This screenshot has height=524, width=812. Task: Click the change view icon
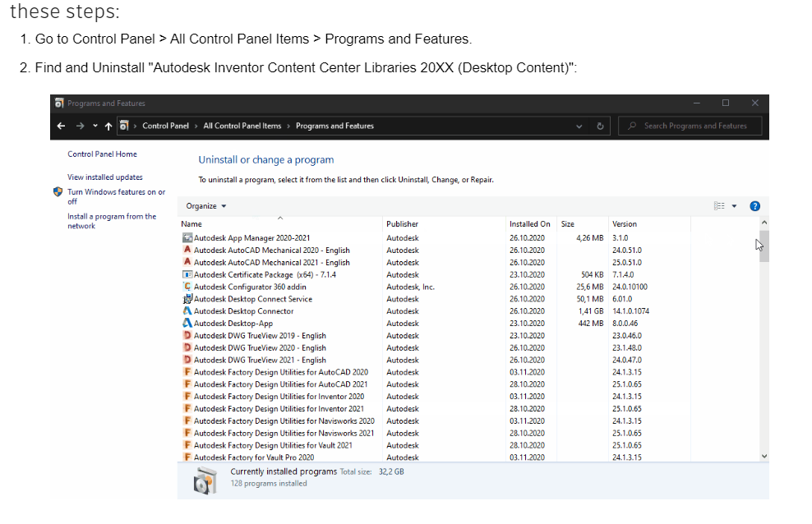tap(719, 206)
